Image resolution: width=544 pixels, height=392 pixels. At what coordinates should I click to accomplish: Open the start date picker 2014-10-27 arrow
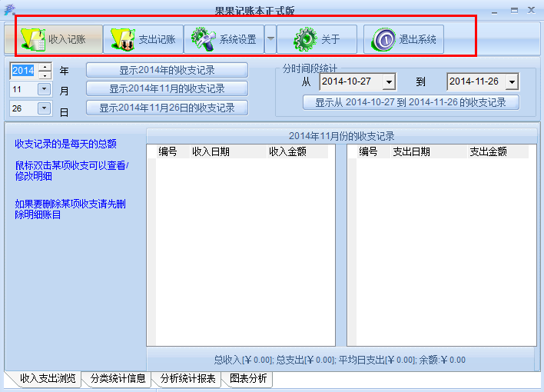tap(389, 82)
